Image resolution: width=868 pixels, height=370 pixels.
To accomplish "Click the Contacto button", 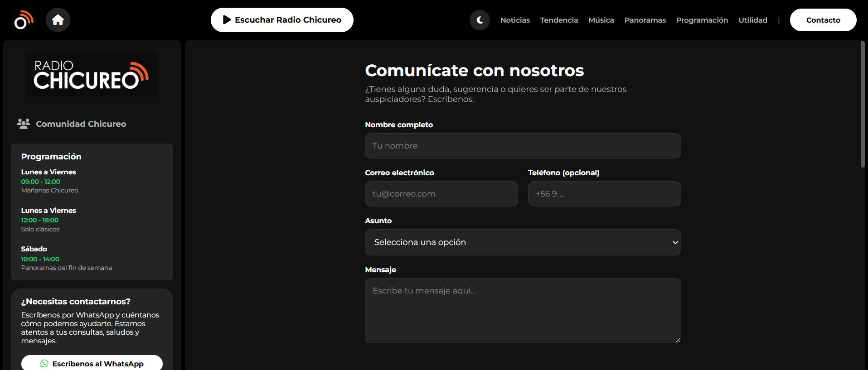I will coord(823,20).
